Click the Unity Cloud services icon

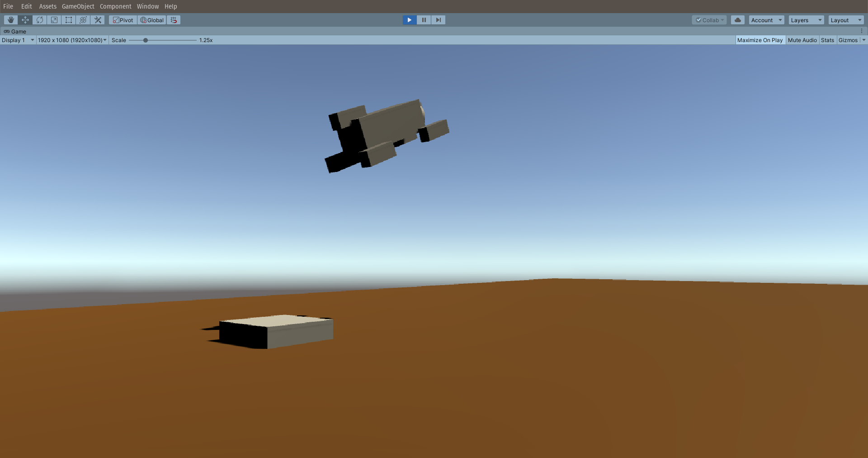tap(737, 20)
